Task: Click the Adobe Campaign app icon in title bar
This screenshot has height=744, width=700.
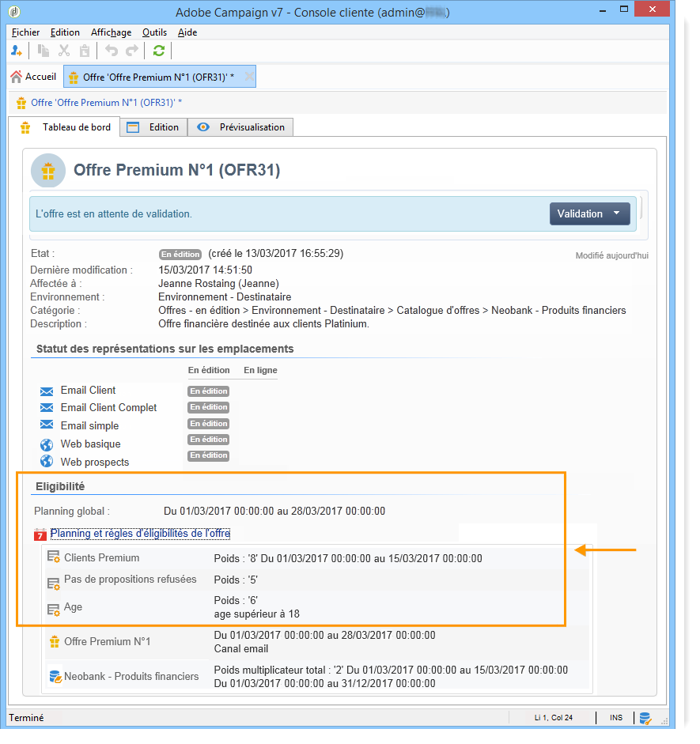Action: point(15,11)
